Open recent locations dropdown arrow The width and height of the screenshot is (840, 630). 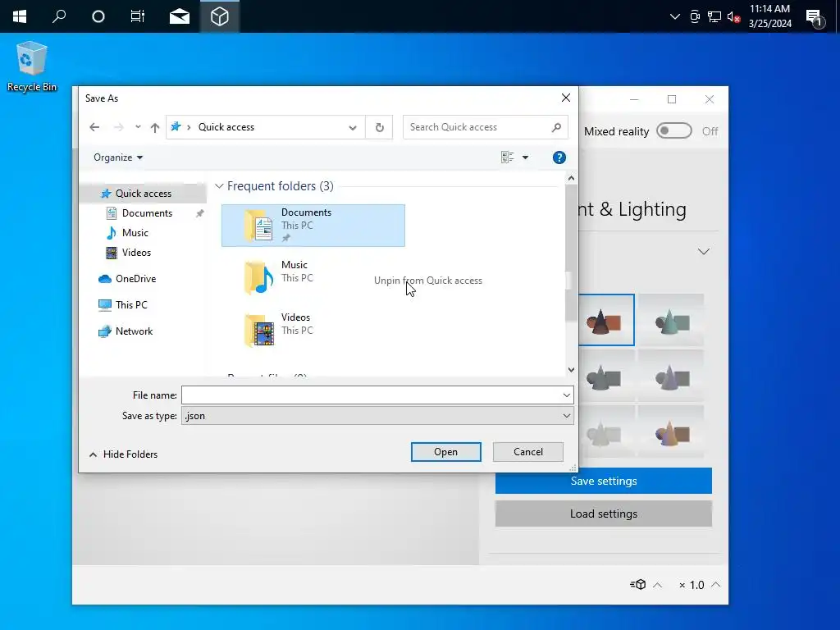[138, 127]
